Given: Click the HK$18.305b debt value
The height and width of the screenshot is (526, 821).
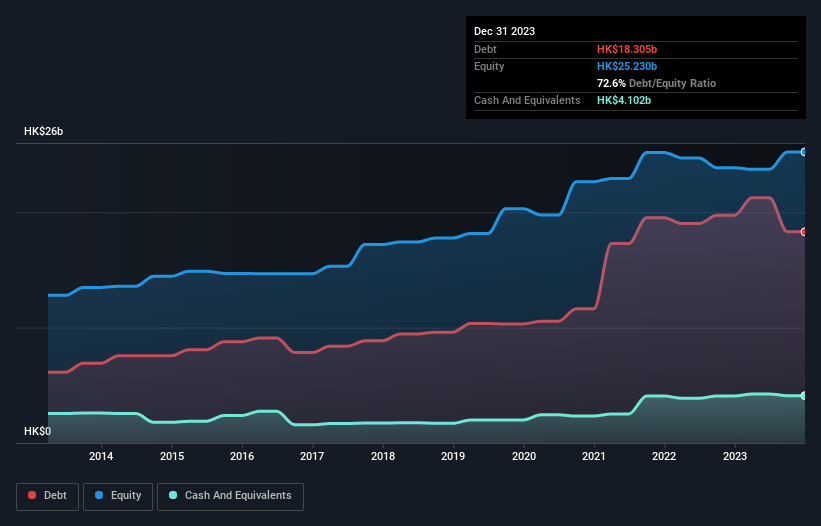Looking at the screenshot, I should pyautogui.click(x=627, y=49).
